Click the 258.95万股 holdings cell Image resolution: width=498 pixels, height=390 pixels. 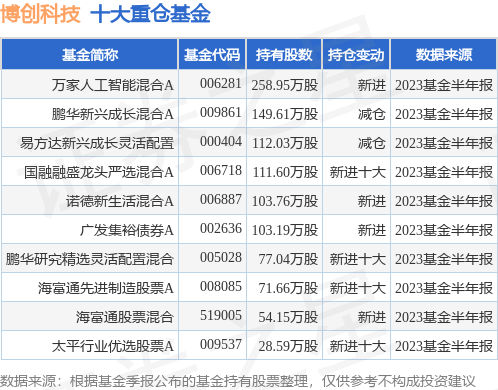click(x=285, y=85)
